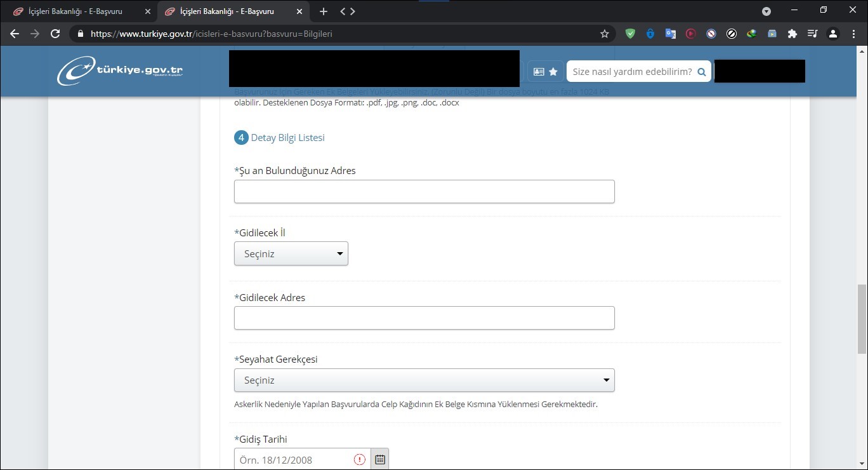Viewport: 868px width, 470px height.
Task: Open the favorites card-and-star button in the header
Action: coord(545,72)
